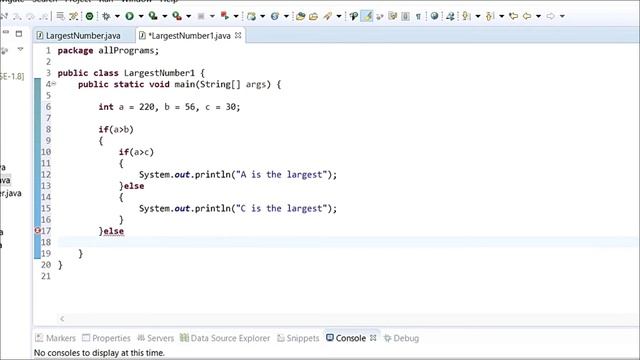Toggle Mark Occurrences highlighter button

coord(367,16)
